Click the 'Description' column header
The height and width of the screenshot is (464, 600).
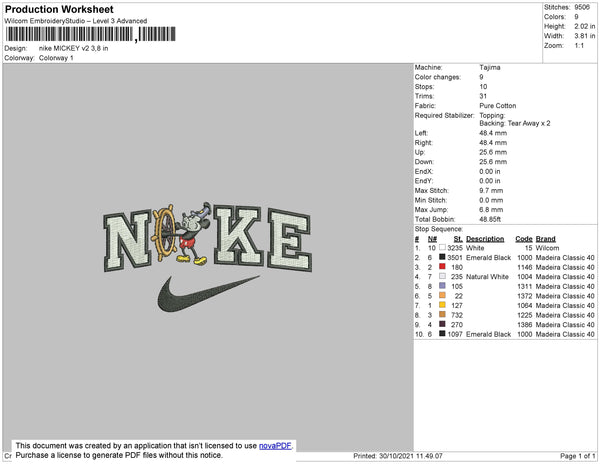click(x=485, y=239)
